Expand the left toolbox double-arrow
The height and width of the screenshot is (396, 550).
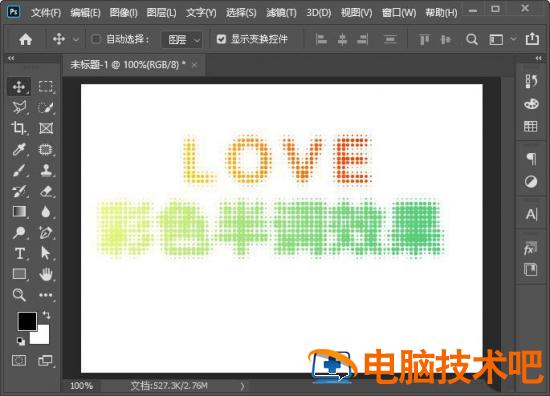point(11,58)
